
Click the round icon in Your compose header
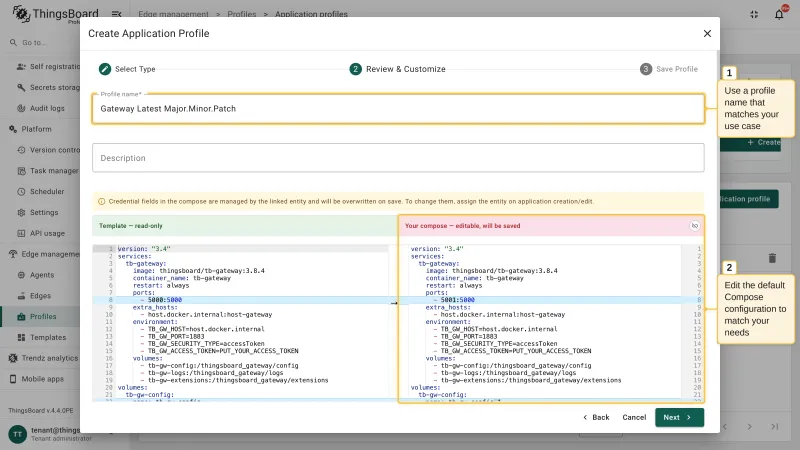pos(694,226)
